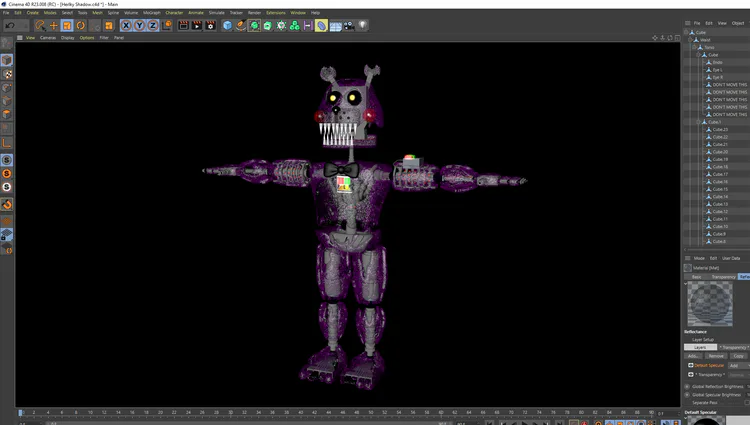
Task: Select Eye L object in tree
Action: (x=717, y=70)
